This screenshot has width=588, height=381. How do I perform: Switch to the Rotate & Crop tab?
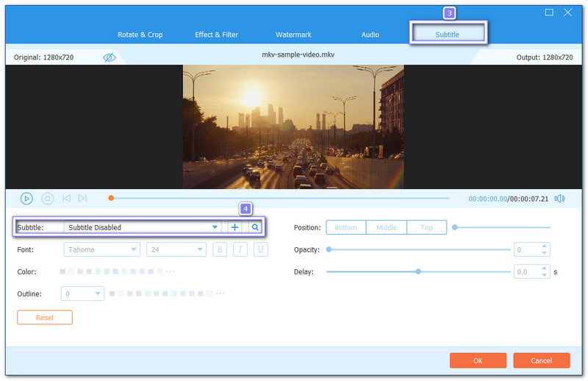click(140, 35)
